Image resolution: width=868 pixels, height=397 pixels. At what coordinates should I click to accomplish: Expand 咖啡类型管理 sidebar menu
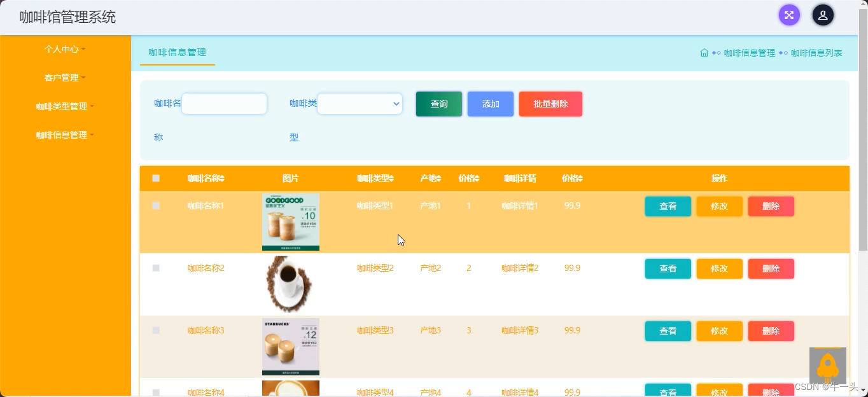[64, 106]
